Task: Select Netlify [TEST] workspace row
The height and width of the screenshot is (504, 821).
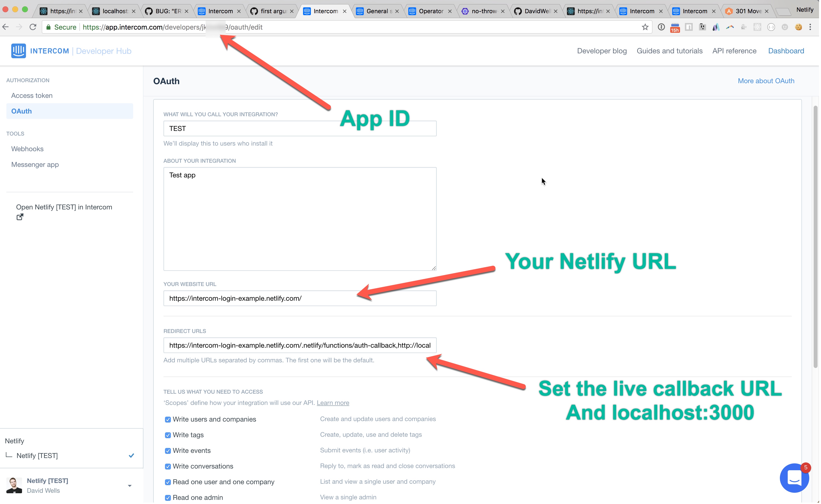Action: 71,456
